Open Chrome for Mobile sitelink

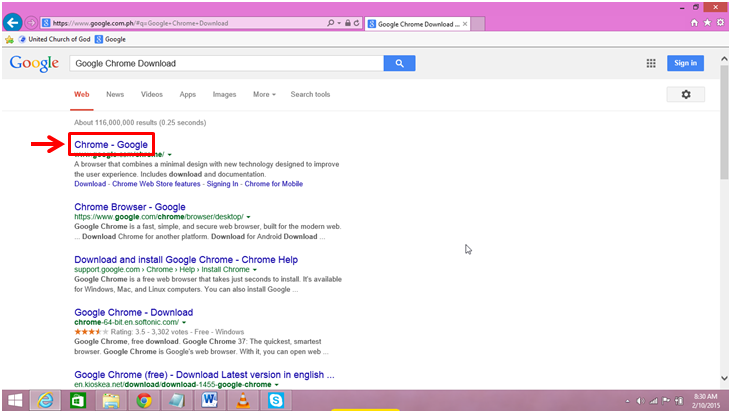coord(274,184)
